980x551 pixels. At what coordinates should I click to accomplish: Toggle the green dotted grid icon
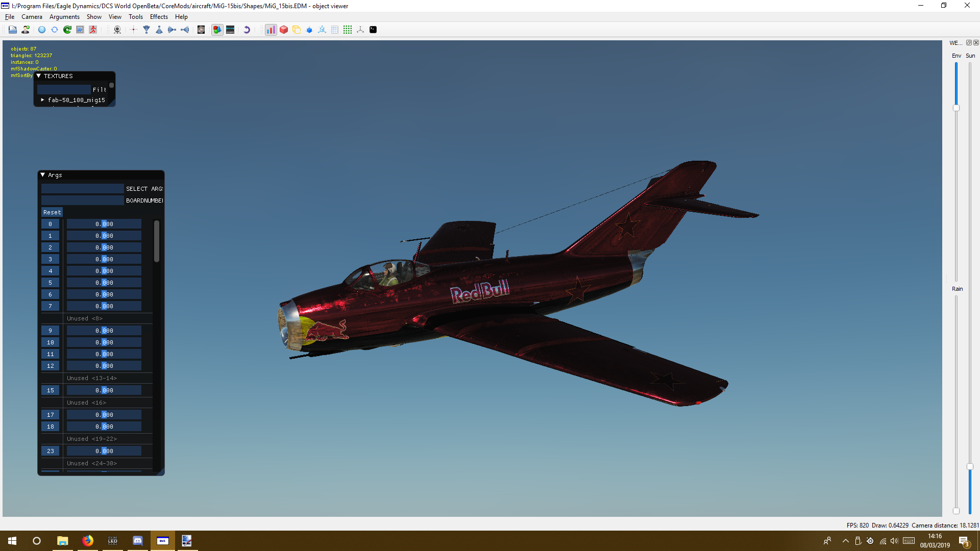tap(348, 30)
